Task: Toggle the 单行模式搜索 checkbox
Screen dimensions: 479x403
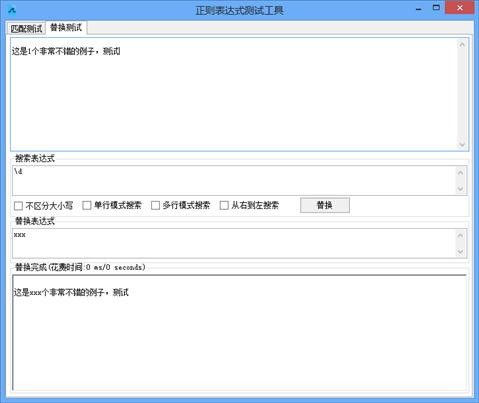Action: coord(87,205)
